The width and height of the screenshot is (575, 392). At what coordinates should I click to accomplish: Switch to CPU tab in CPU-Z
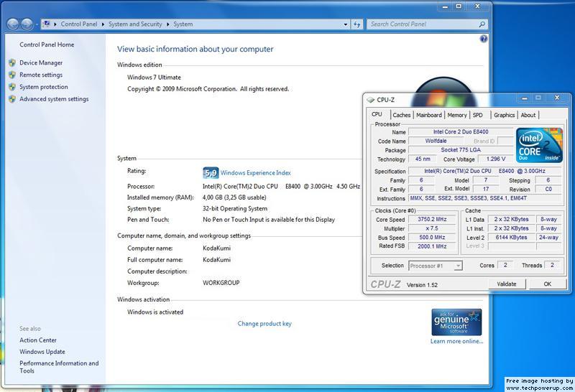coord(377,114)
